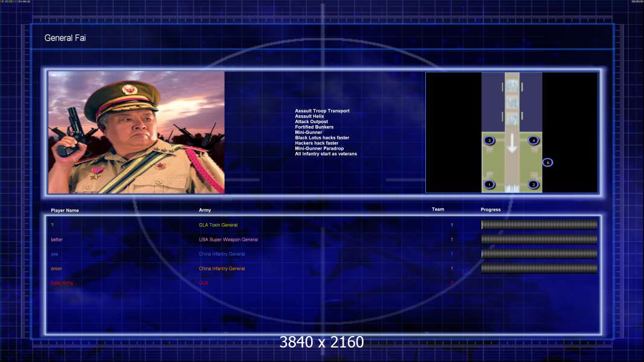The width and height of the screenshot is (644, 362).
Task: Click team number for 'better' row
Action: (x=452, y=240)
